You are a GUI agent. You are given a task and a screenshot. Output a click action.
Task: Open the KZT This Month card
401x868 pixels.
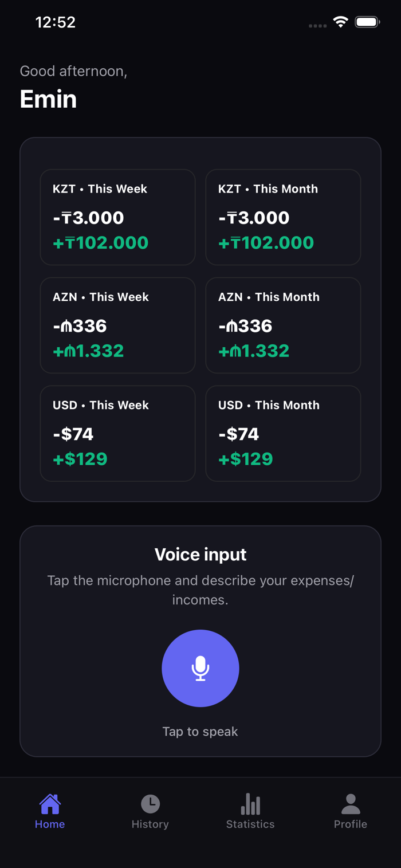(283, 217)
